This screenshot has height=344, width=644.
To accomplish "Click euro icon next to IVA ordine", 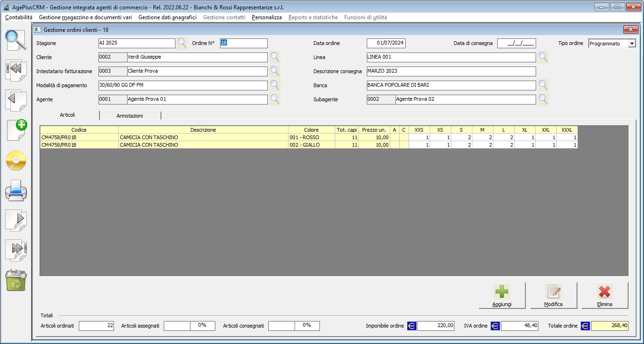I will tap(495, 326).
